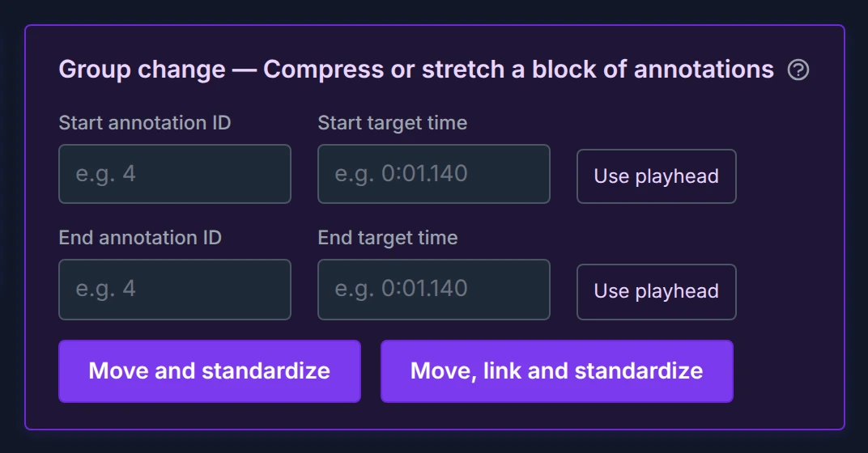The height and width of the screenshot is (453, 868).
Task: Use playhead for Start target time
Action: [x=657, y=176]
